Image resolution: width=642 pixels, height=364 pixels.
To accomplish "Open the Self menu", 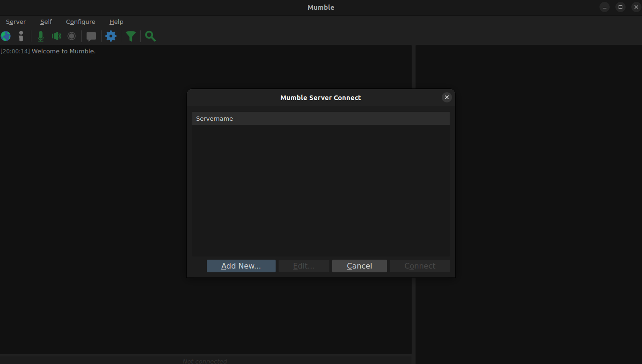I will (x=46, y=22).
